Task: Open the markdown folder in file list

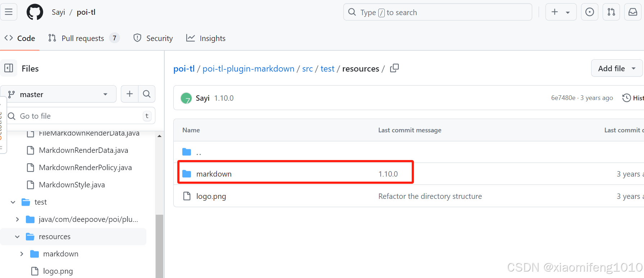Action: click(x=214, y=174)
